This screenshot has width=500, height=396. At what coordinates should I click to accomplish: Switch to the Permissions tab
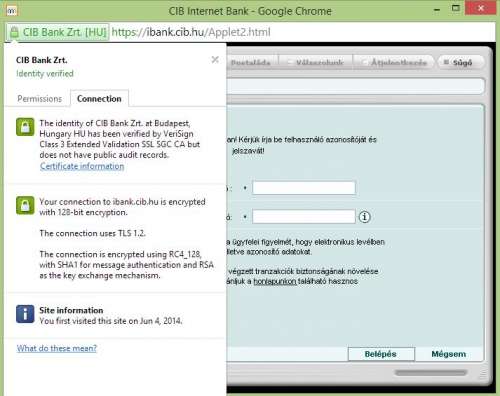[x=39, y=99]
